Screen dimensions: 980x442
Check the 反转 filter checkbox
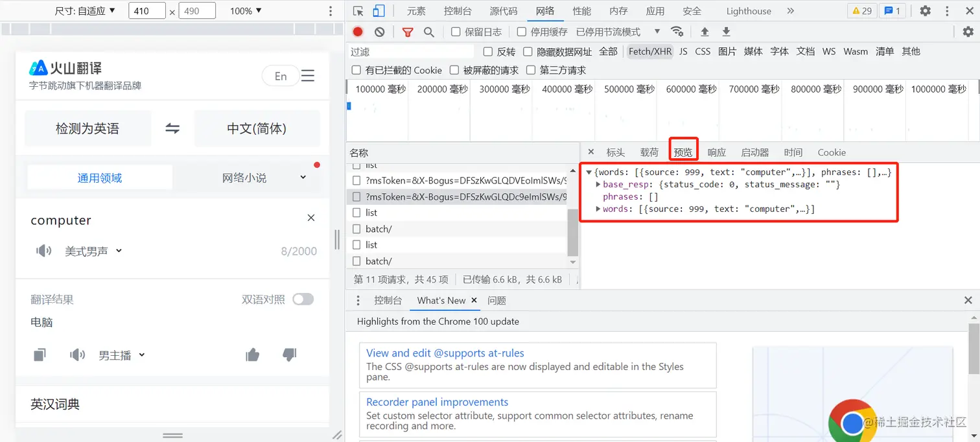coord(488,51)
